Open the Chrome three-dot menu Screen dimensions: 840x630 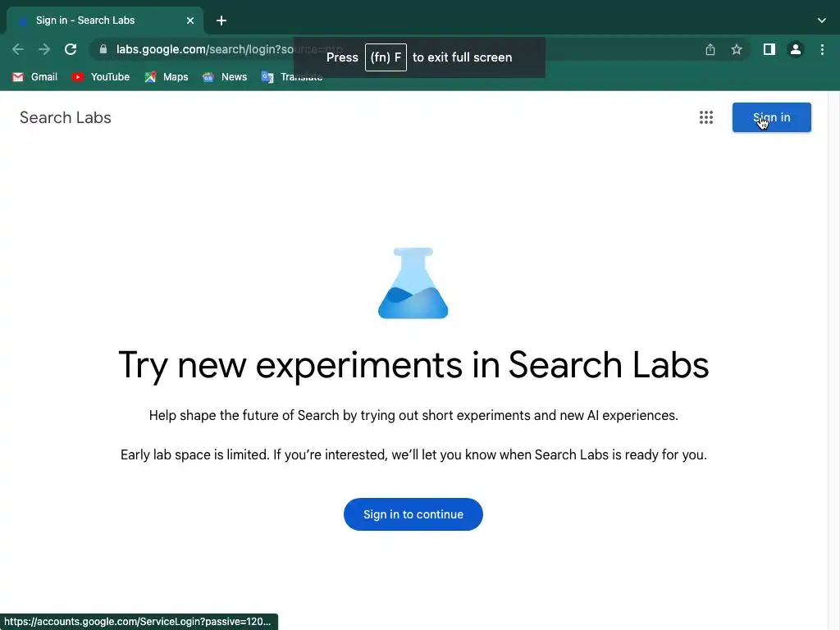822,49
